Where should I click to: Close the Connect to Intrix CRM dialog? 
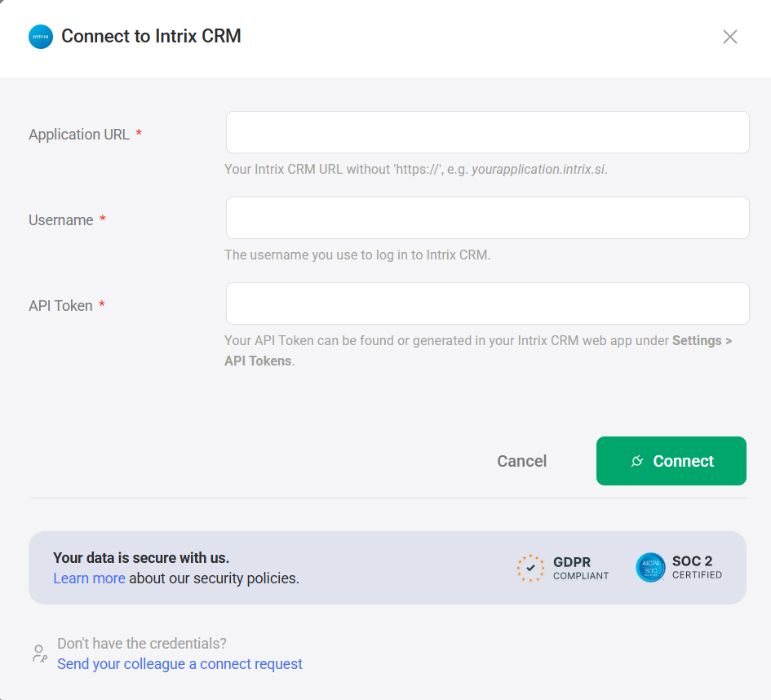(x=729, y=37)
